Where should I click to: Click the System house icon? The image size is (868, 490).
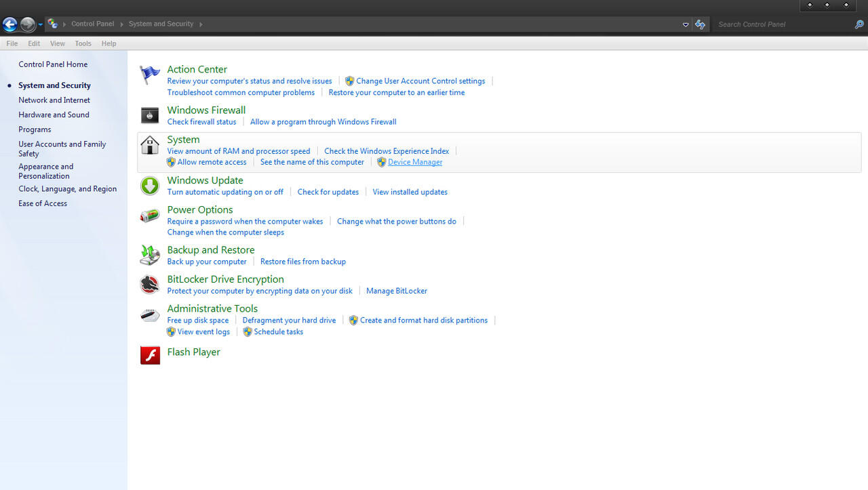150,145
